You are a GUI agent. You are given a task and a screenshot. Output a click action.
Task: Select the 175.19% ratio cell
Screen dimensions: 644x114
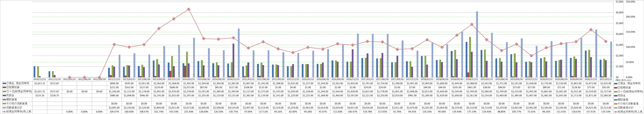pos(472,111)
